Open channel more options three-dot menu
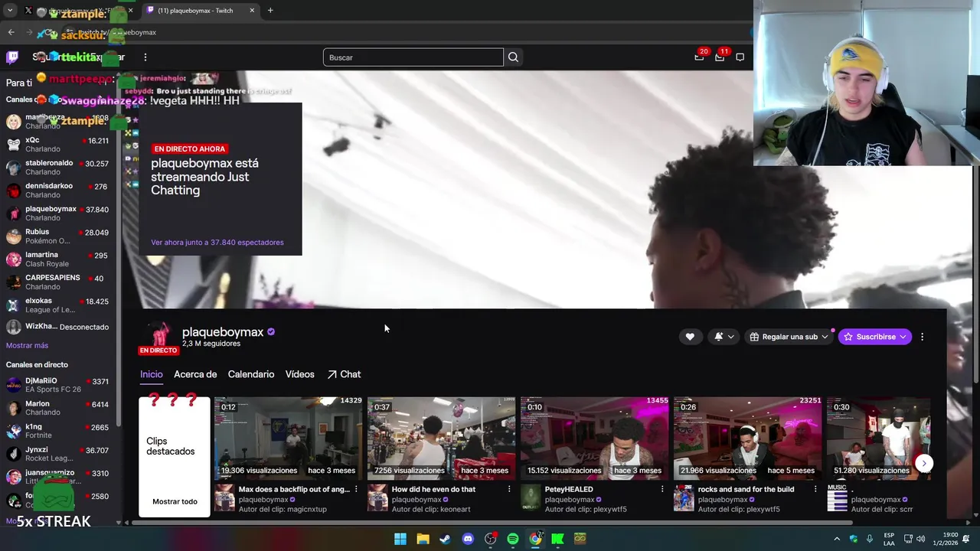The height and width of the screenshot is (551, 980). (x=922, y=337)
